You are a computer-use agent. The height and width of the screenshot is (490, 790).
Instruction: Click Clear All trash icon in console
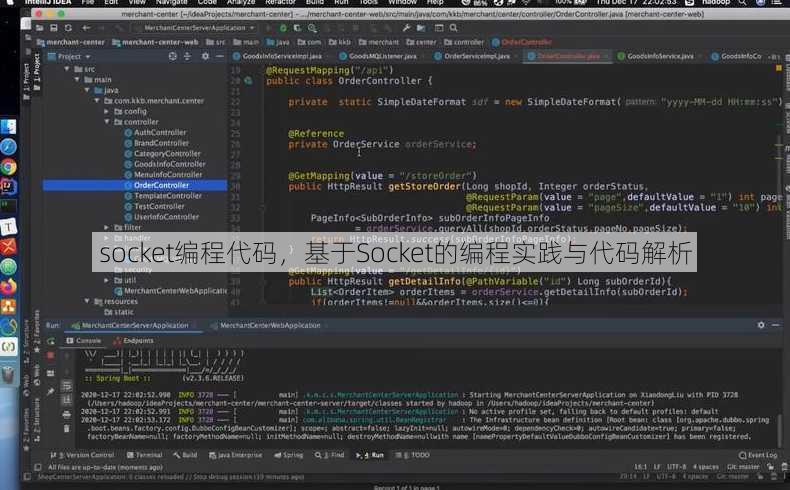(67, 429)
